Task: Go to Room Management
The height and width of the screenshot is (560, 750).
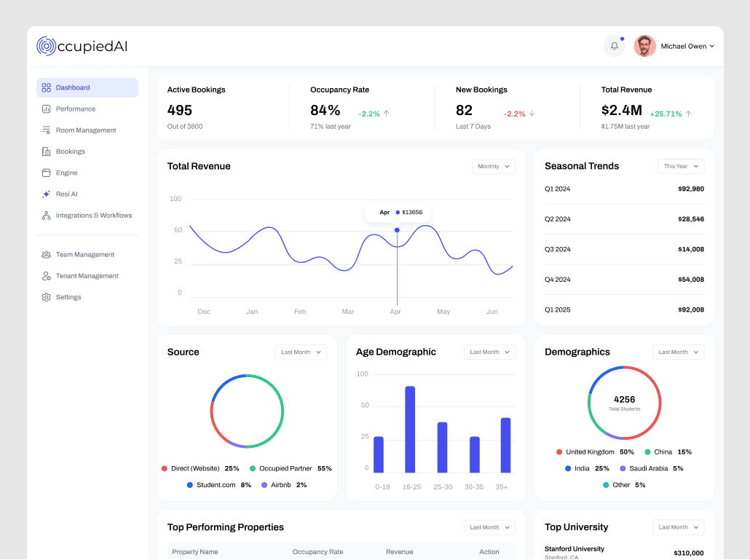Action: [87, 130]
